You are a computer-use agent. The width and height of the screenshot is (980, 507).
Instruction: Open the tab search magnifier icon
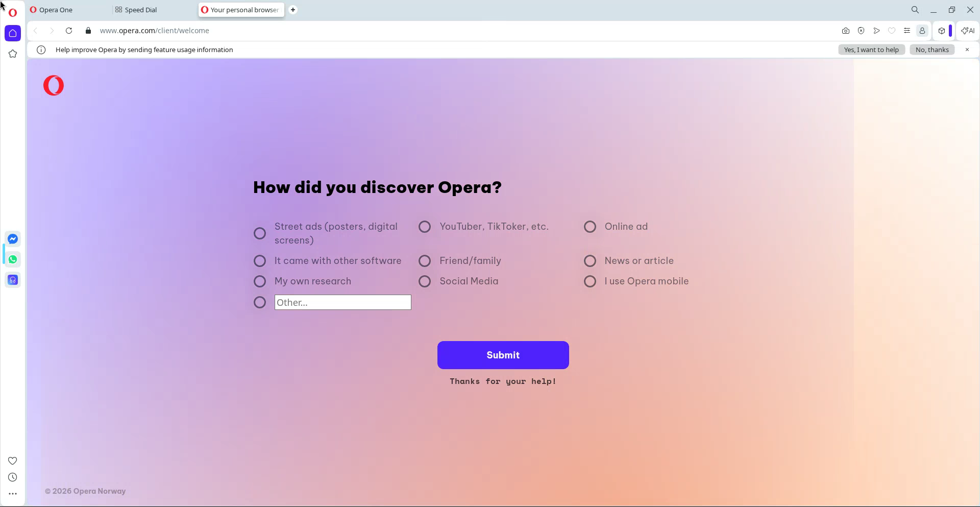[915, 10]
